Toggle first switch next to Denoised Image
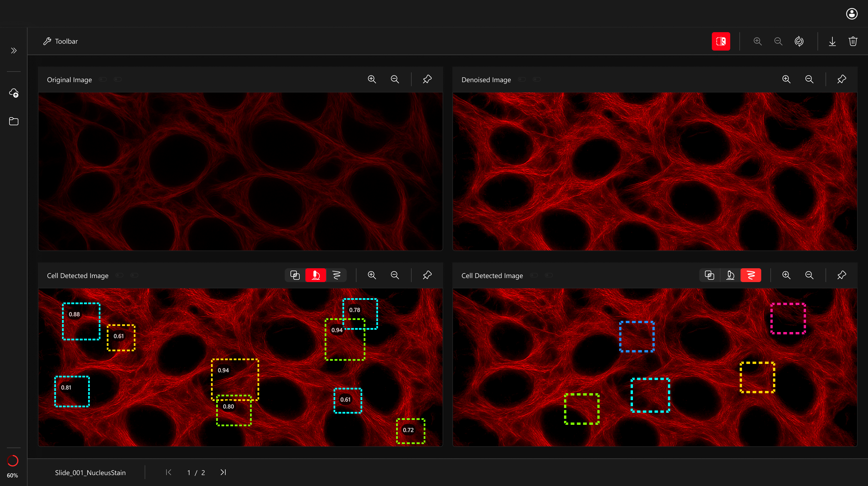The image size is (868, 486). (x=522, y=79)
